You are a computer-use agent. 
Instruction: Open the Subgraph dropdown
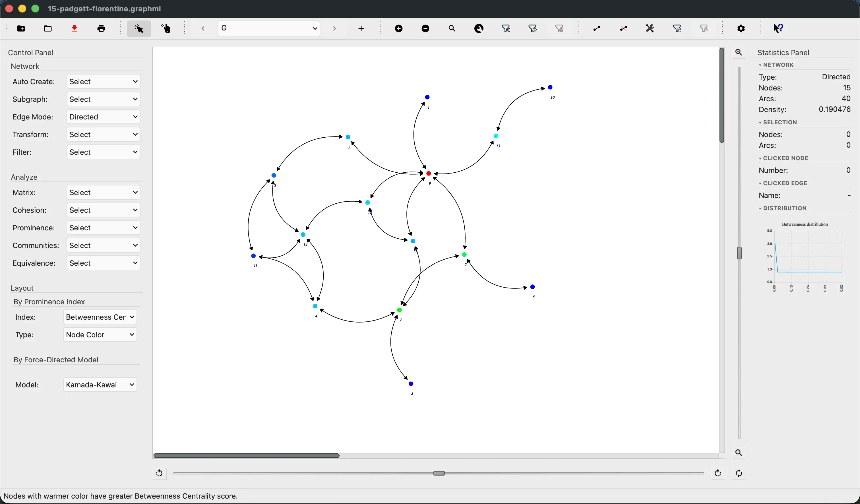coord(104,99)
